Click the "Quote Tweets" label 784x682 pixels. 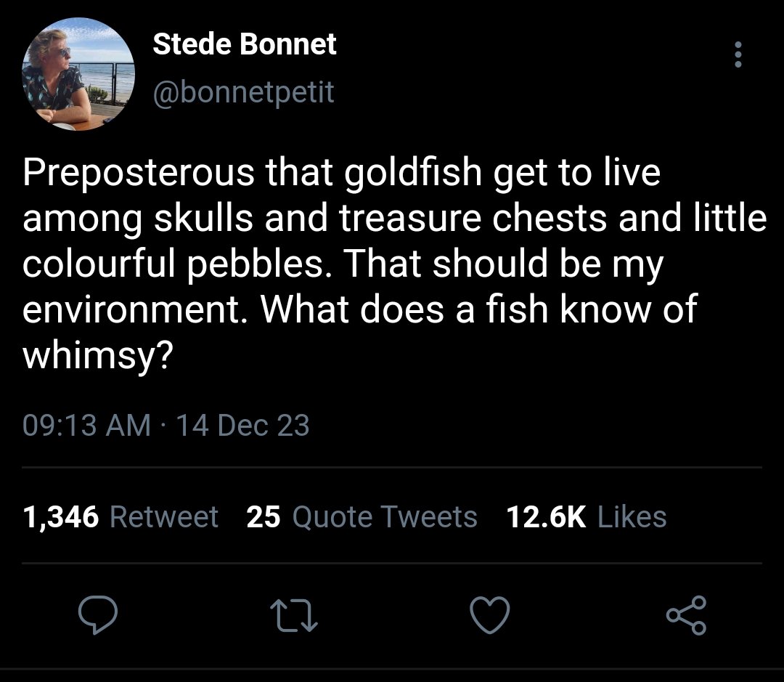(x=385, y=517)
